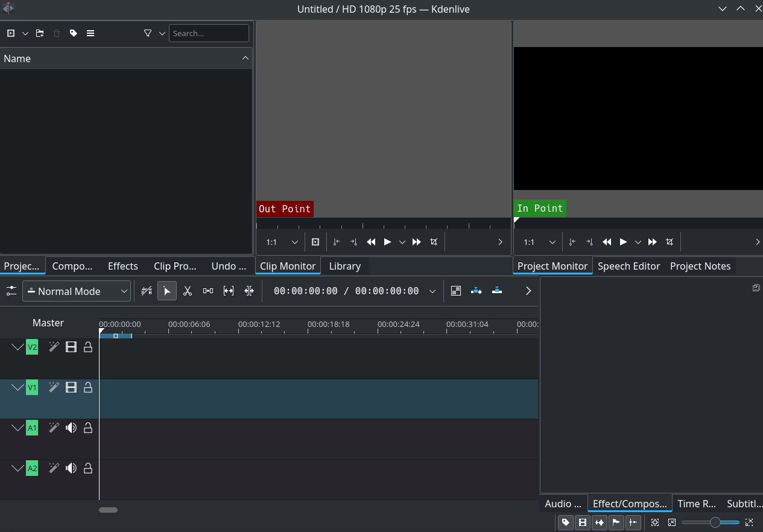Overwrite clip zone in timeline icon
763x532 pixels.
click(497, 291)
